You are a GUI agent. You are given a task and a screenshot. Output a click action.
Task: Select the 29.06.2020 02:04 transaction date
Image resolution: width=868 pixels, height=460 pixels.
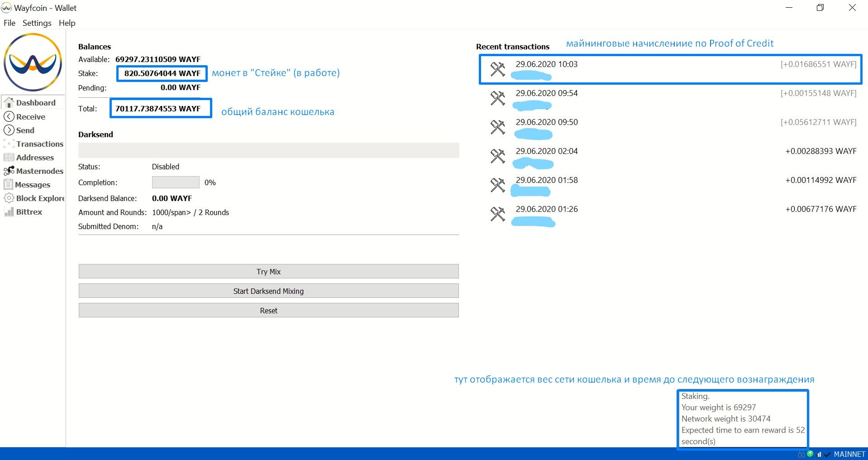547,151
